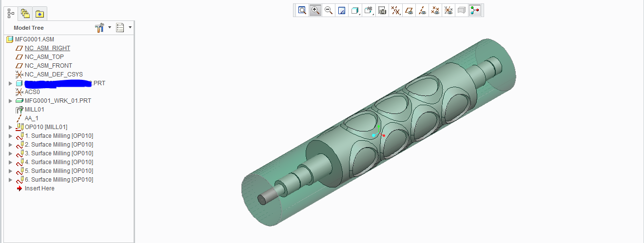Open the display style cube dropdown
644x243 pixels.
pyautogui.click(x=355, y=10)
